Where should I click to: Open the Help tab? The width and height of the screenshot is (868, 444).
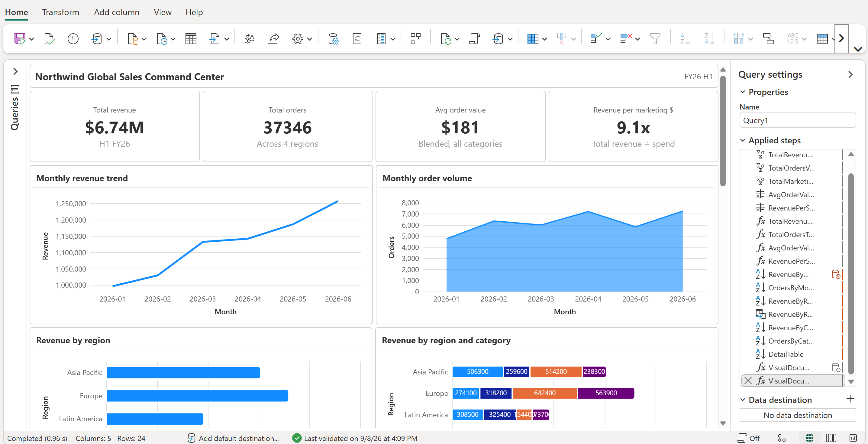[x=194, y=12]
